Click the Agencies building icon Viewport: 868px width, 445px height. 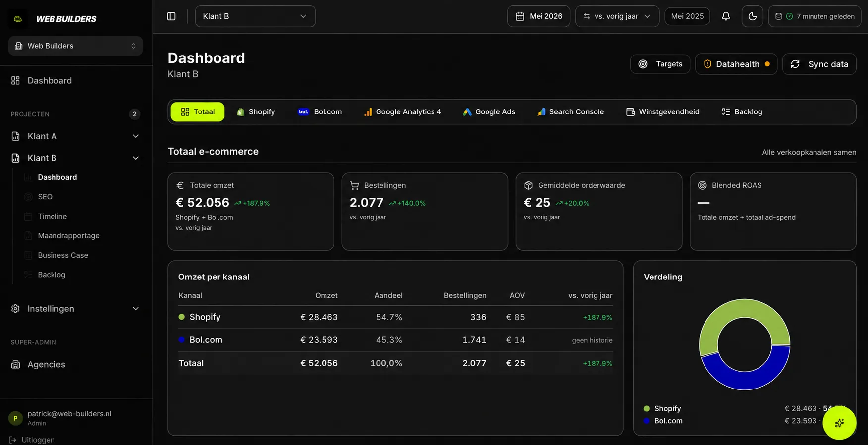pos(16,364)
